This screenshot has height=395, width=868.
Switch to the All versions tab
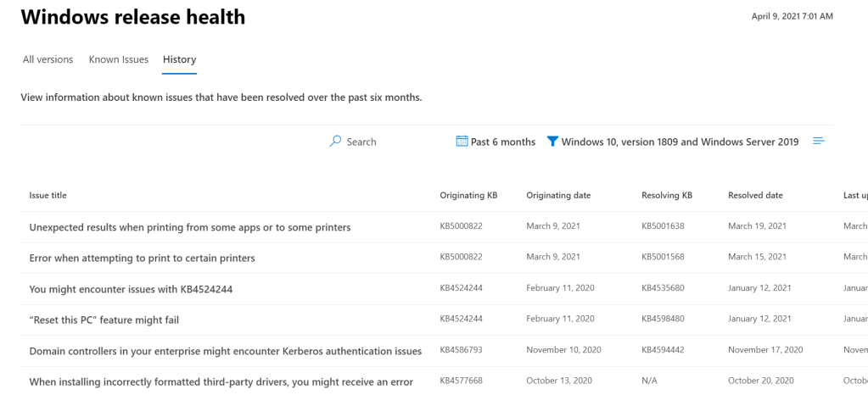48,59
